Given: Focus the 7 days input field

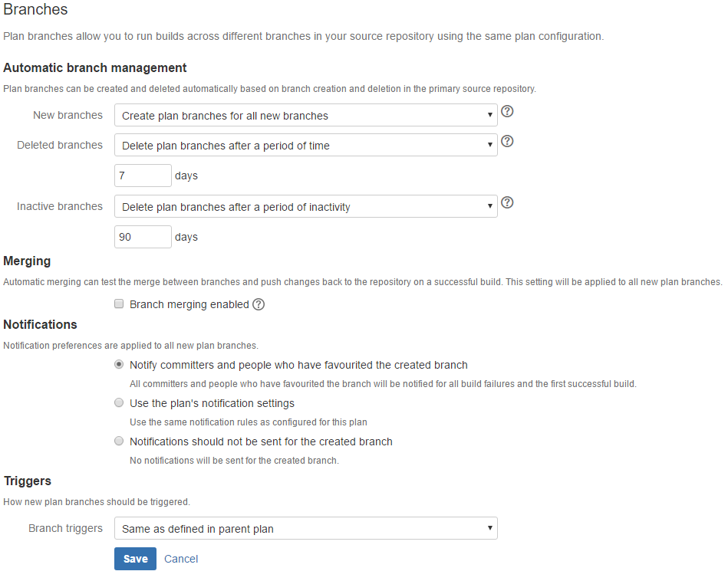Looking at the screenshot, I should click(143, 176).
